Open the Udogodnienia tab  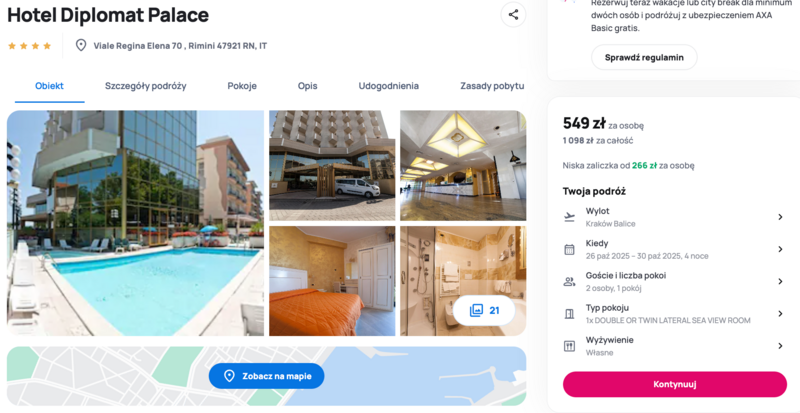point(388,86)
